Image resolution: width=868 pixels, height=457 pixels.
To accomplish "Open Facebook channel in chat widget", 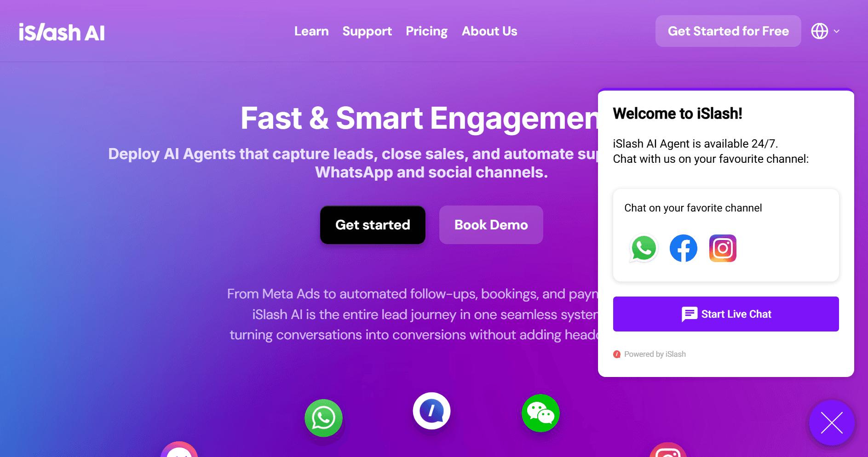I will coord(684,248).
